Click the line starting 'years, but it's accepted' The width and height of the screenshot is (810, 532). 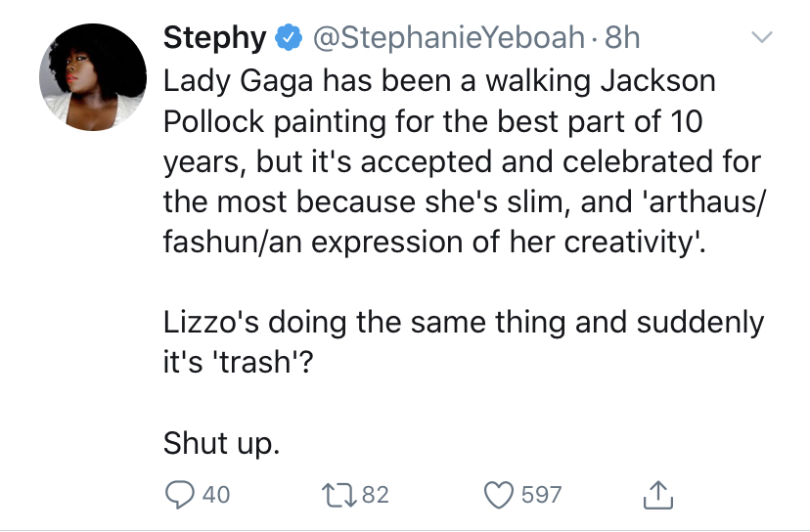tap(463, 161)
